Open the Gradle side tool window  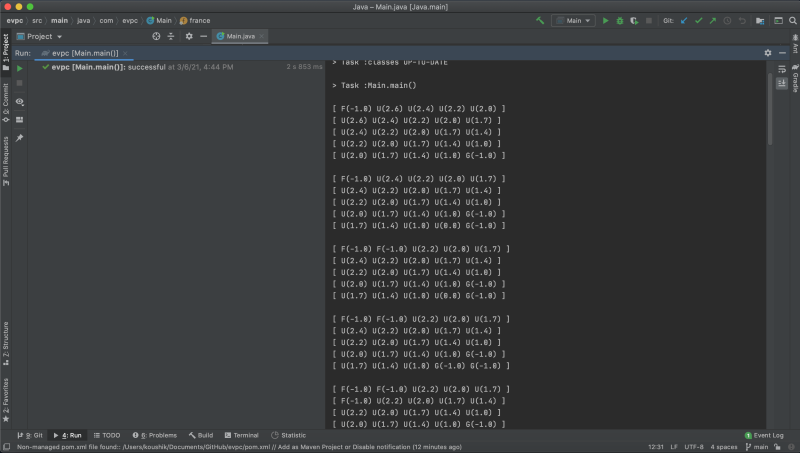pos(795,78)
